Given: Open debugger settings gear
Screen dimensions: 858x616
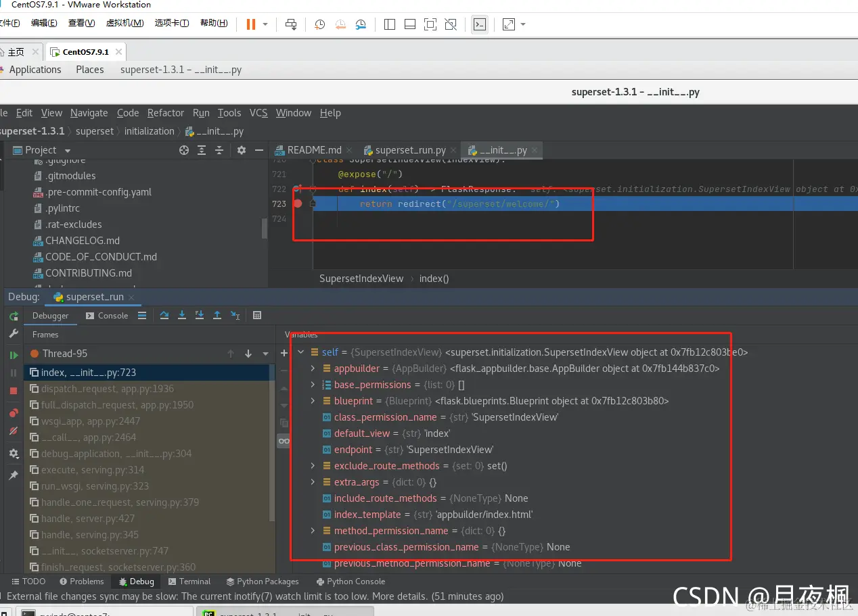Looking at the screenshot, I should click(x=14, y=454).
